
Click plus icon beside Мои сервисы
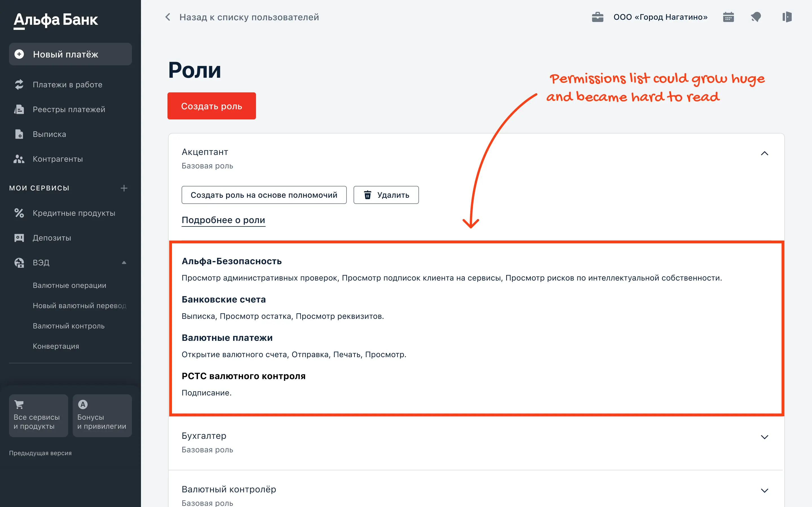pos(124,188)
